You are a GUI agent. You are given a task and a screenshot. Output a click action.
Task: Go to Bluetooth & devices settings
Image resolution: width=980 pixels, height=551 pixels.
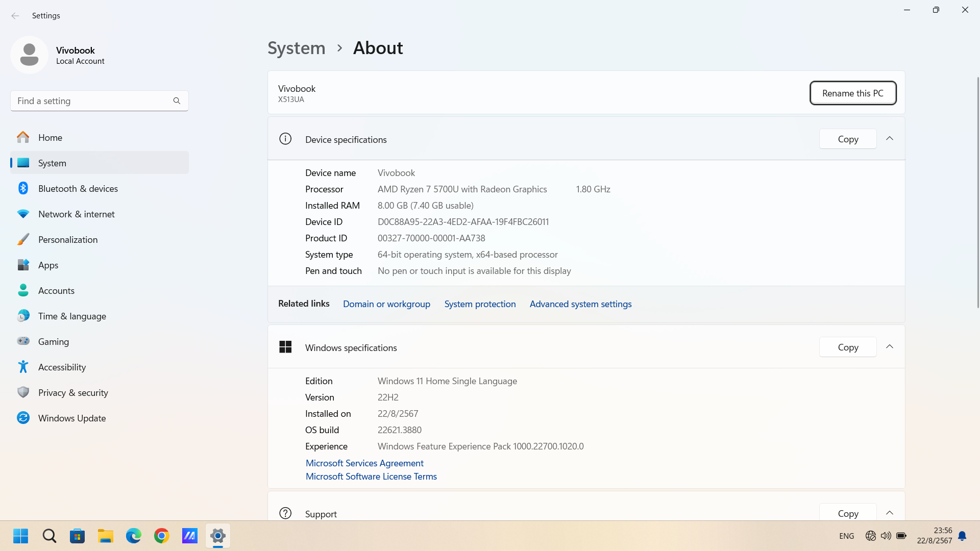coord(100,188)
